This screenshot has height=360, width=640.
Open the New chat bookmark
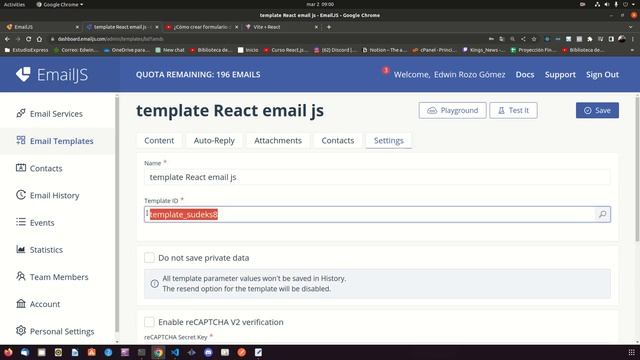point(170,50)
